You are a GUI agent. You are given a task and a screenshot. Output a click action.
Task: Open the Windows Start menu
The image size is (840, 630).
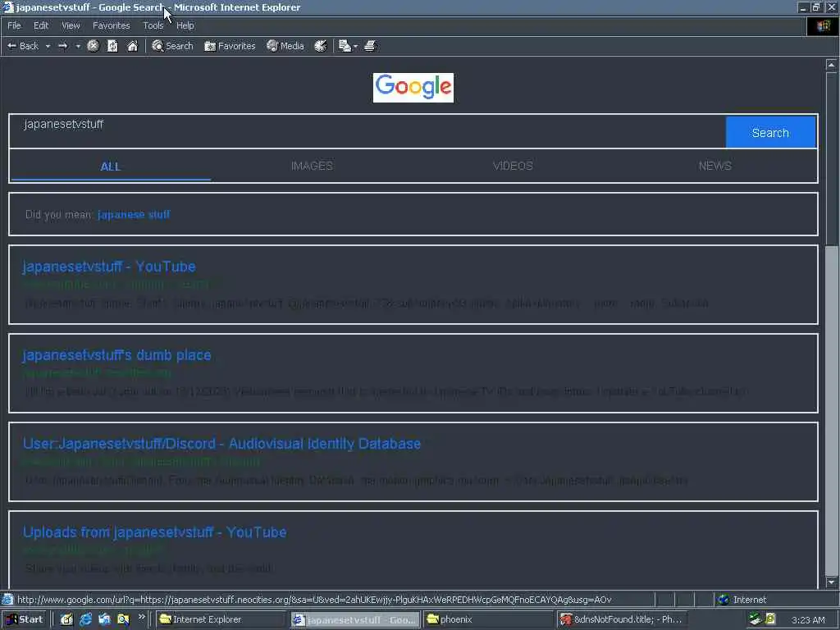click(x=25, y=619)
